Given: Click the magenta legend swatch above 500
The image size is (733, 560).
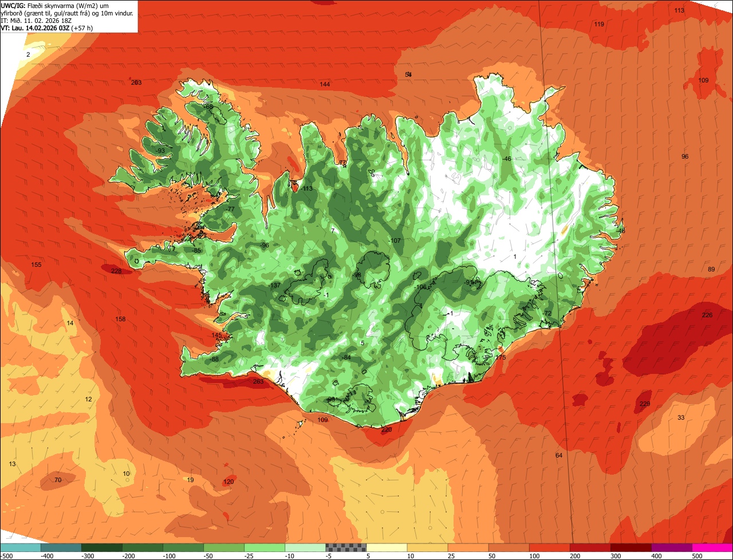Looking at the screenshot, I should click(712, 547).
